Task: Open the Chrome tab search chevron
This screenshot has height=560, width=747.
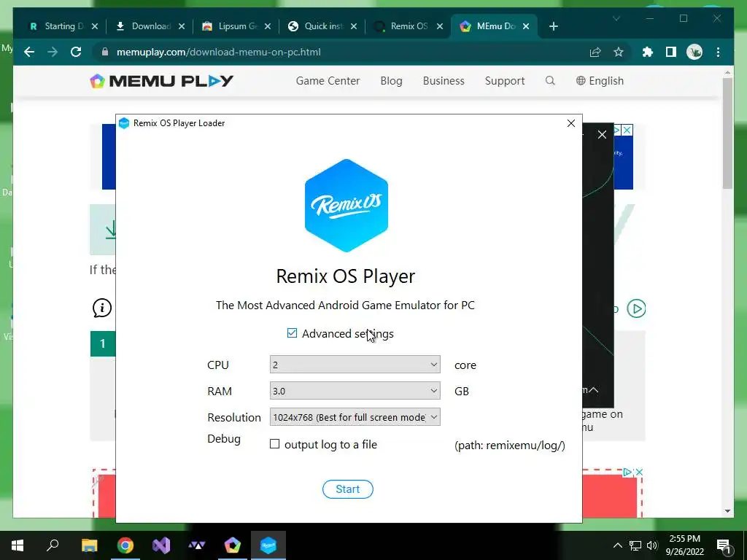Action: pos(616,18)
